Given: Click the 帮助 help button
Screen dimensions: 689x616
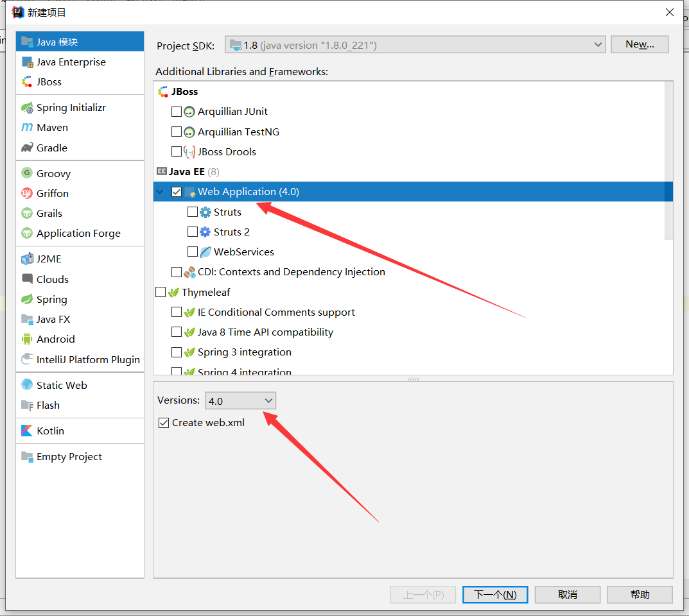Looking at the screenshot, I should click(640, 594).
